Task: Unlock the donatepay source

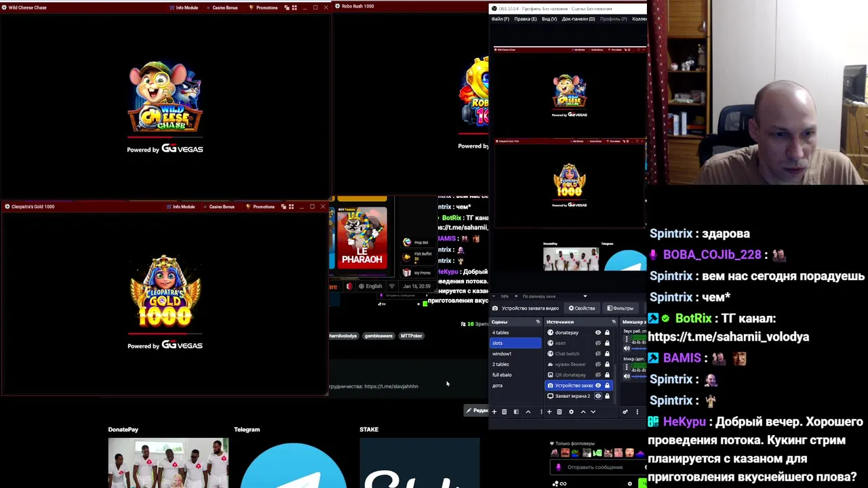Action: (x=607, y=333)
